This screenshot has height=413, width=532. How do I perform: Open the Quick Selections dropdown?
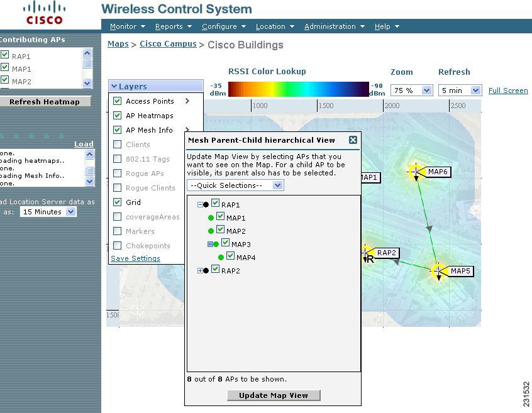coord(235,185)
